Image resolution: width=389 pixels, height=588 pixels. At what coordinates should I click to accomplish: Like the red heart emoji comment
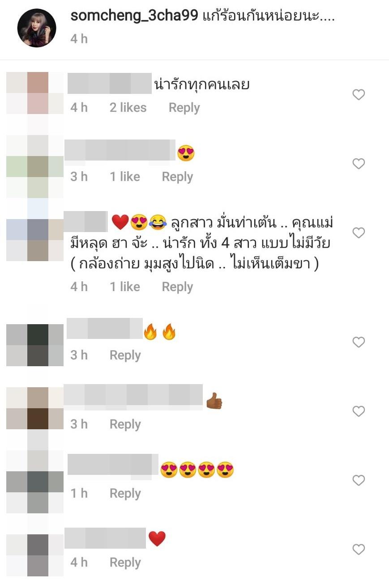359,550
